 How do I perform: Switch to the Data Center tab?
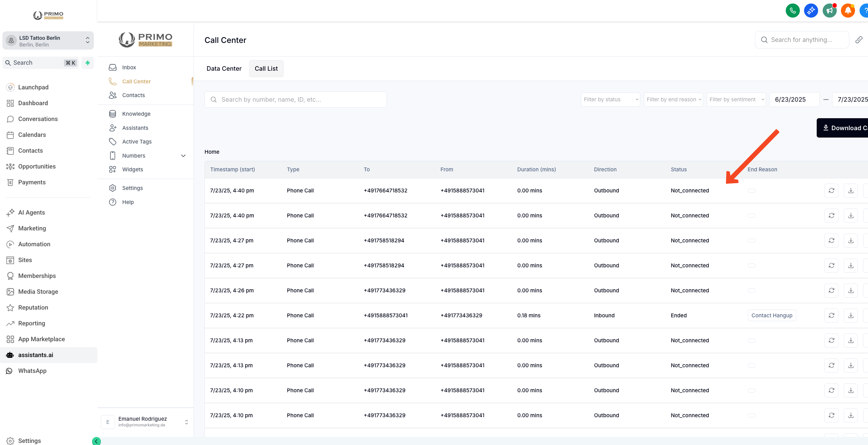tap(224, 69)
